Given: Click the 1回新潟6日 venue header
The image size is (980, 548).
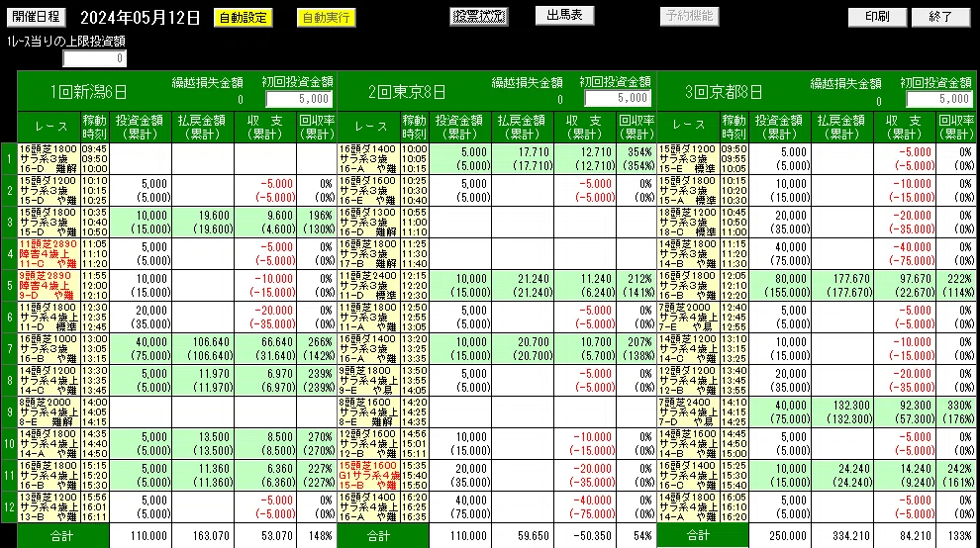Looking at the screenshot, I should coord(88,92).
